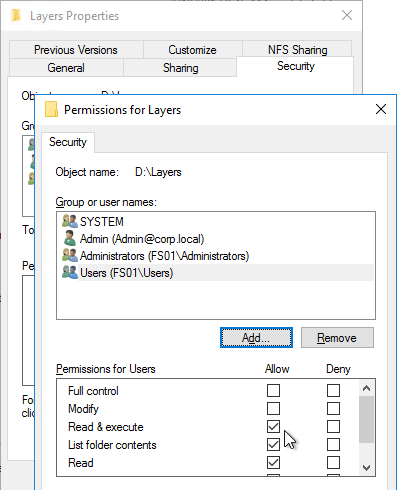Open the Previous Versions tab

click(76, 50)
